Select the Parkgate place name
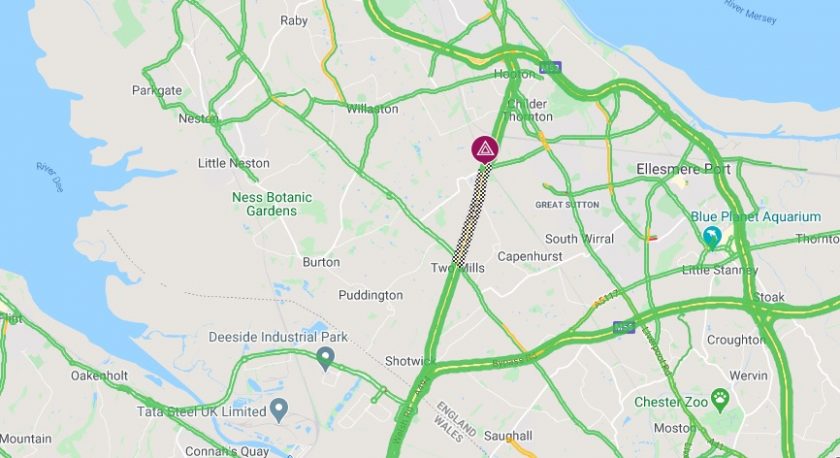This screenshot has width=840, height=458. click(157, 90)
